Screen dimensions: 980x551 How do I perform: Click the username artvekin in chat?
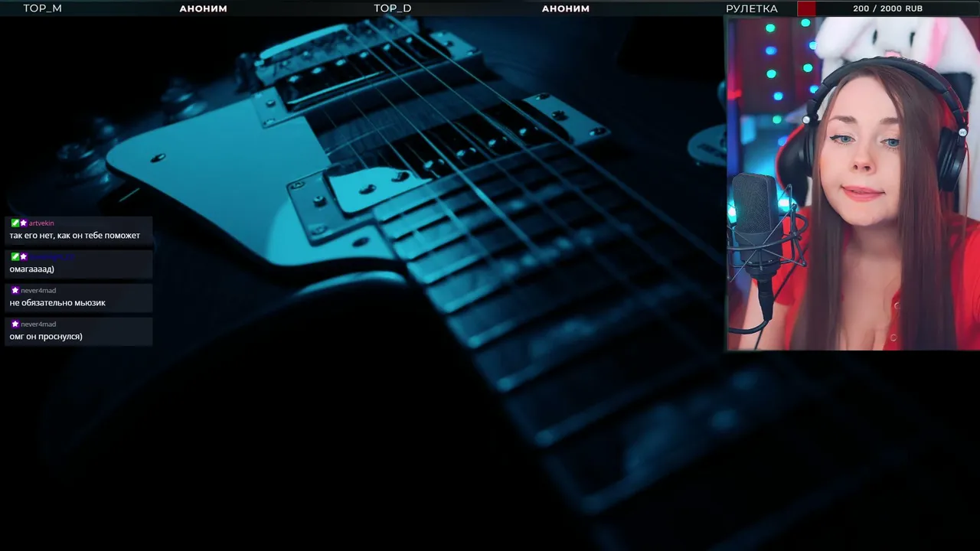coord(41,223)
